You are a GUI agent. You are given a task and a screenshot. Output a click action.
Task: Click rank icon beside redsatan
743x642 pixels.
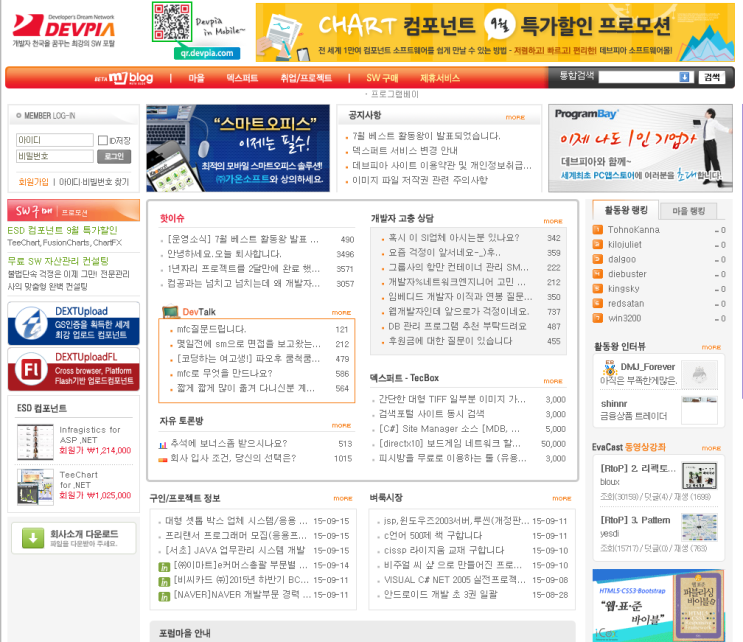pyautogui.click(x=598, y=303)
